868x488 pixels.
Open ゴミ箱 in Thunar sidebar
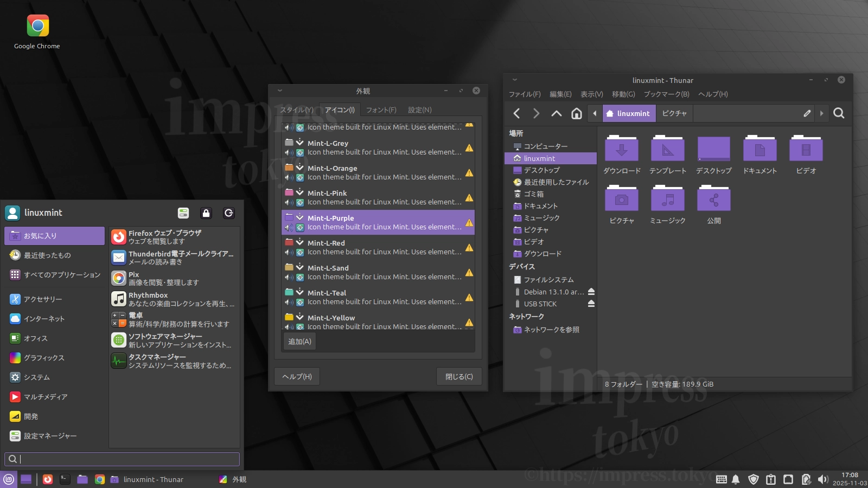[x=550, y=194]
